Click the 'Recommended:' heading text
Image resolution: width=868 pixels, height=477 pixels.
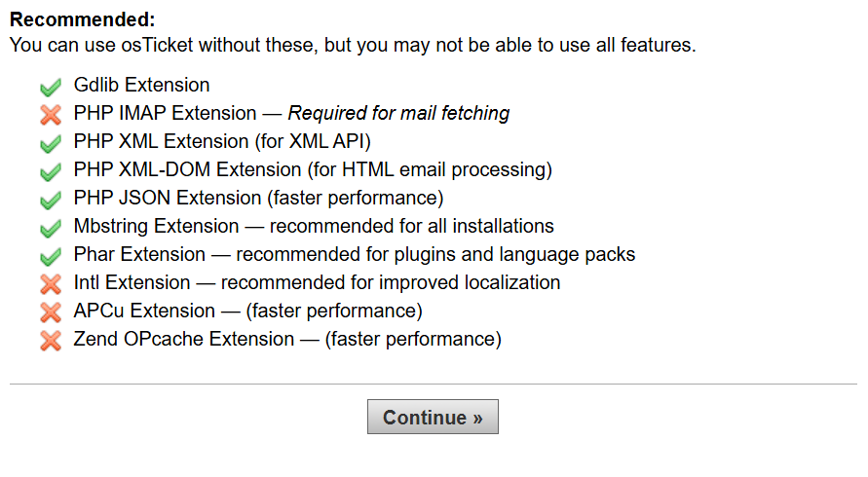click(x=82, y=20)
